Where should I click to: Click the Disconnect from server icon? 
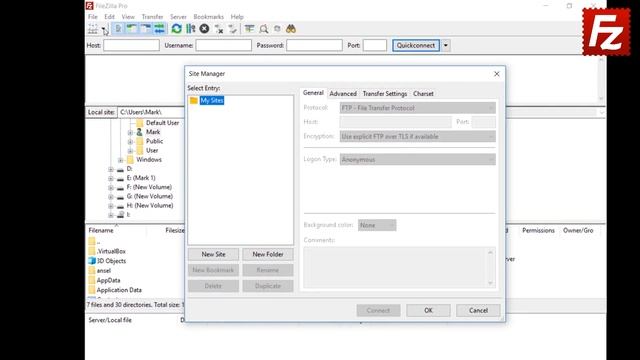point(219,29)
